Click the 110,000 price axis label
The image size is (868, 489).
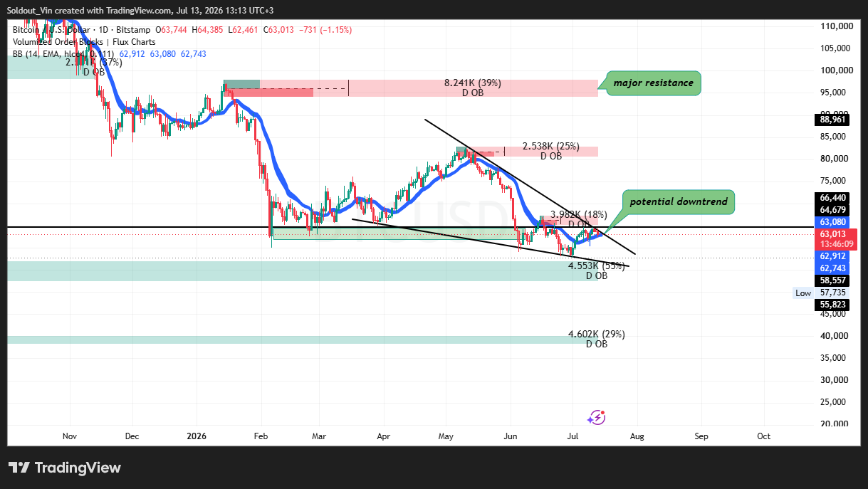click(x=837, y=26)
